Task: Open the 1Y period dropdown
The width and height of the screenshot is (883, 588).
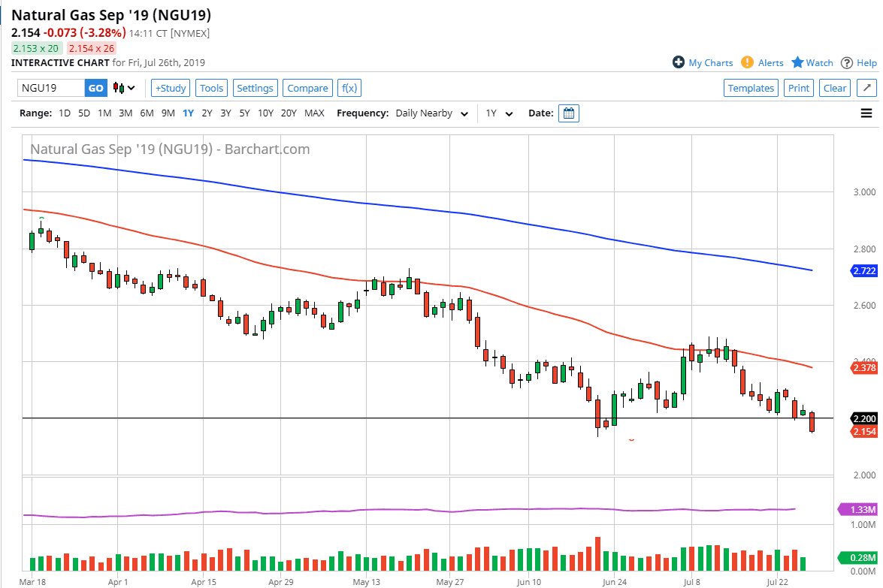Action: 499,113
